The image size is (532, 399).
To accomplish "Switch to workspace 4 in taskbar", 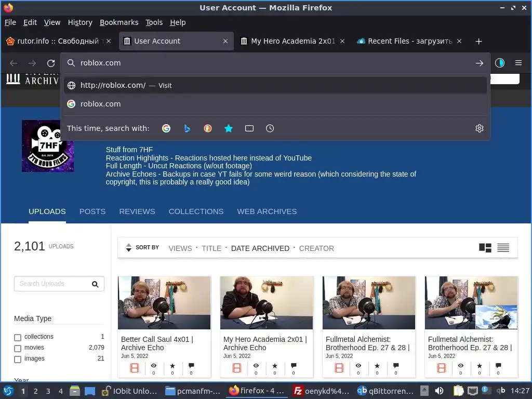I will click(61, 391).
